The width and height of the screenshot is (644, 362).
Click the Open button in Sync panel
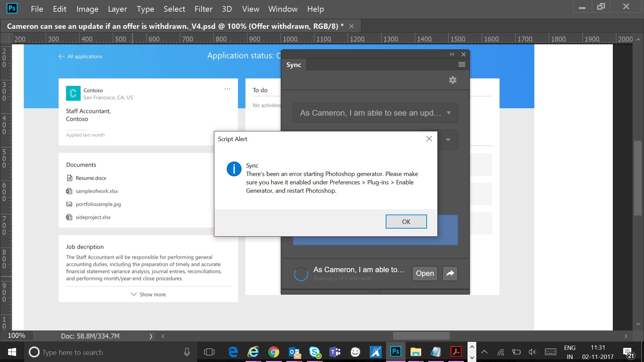coord(425,274)
